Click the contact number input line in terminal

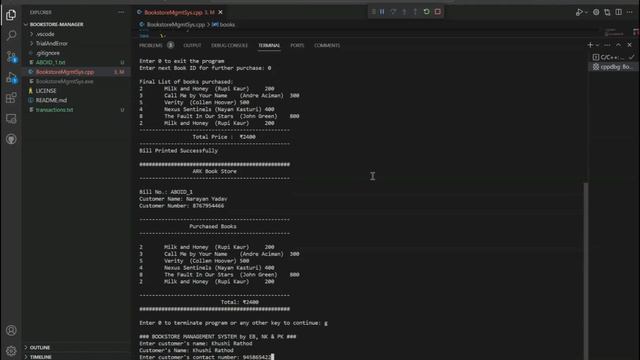click(x=207, y=357)
